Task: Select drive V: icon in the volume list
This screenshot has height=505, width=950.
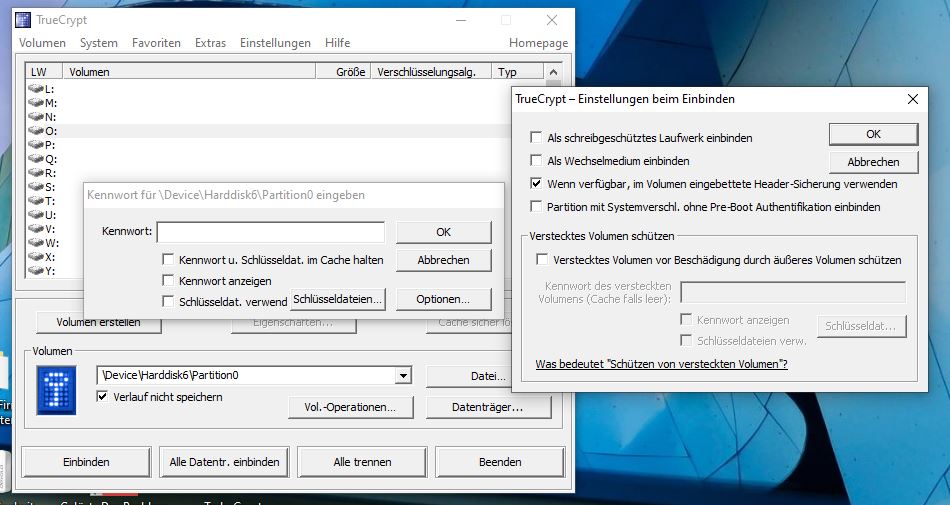Action: [36, 228]
